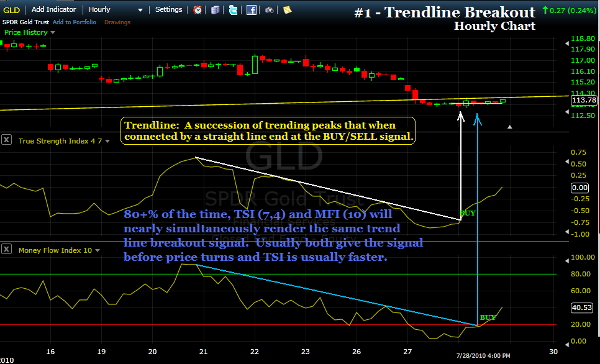Screen dimensions: 600x364
Task: Remove the Money Flow Index panel
Action: pos(6,250)
